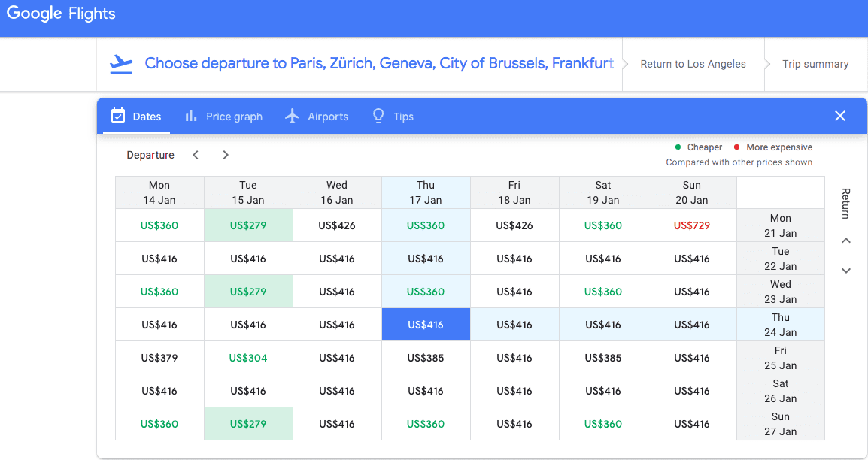
Task: Go to previous departure dates
Action: (x=196, y=155)
